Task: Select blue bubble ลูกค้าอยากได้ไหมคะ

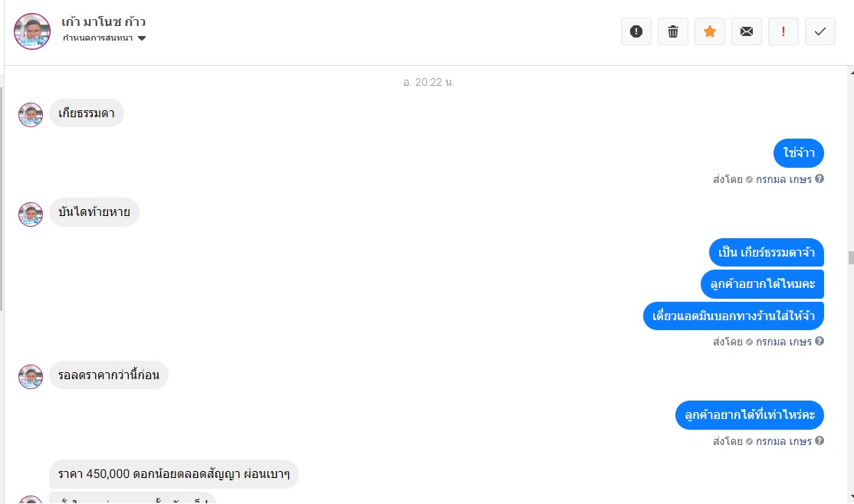Action: click(x=763, y=284)
